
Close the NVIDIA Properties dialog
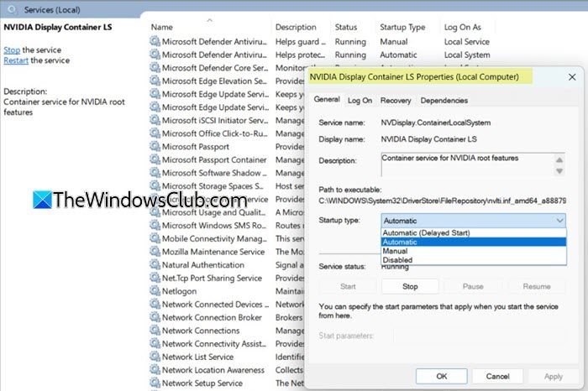pos(572,77)
